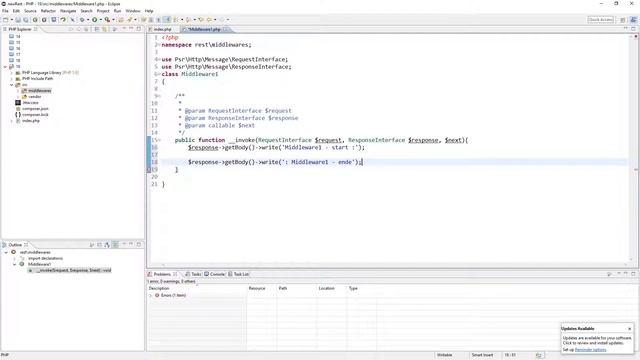
Task: Open the Refactor menu
Action: tap(48, 11)
